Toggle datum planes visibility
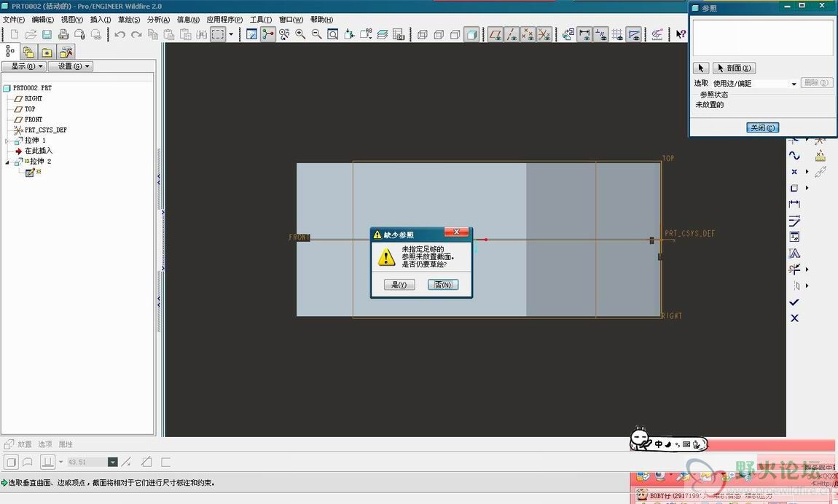The width and height of the screenshot is (838, 504). pos(496,34)
